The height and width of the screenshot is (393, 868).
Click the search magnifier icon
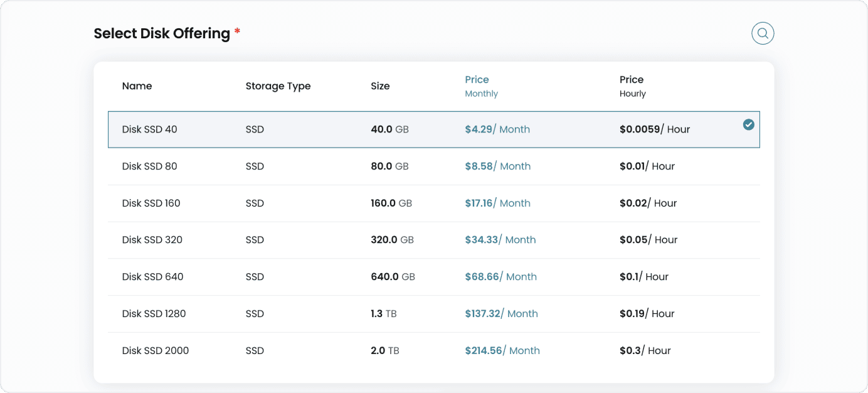coord(763,33)
